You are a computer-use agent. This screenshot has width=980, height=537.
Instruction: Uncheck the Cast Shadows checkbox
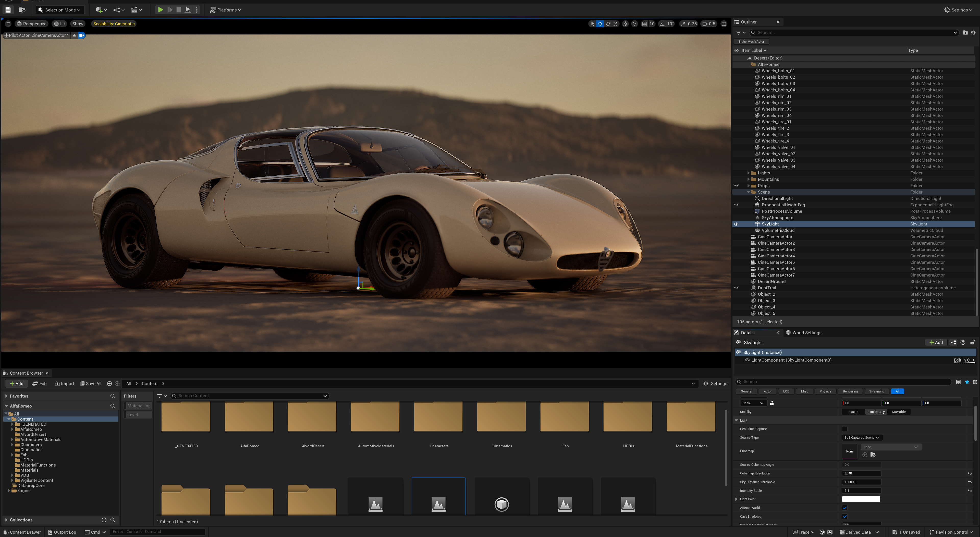[x=844, y=517]
